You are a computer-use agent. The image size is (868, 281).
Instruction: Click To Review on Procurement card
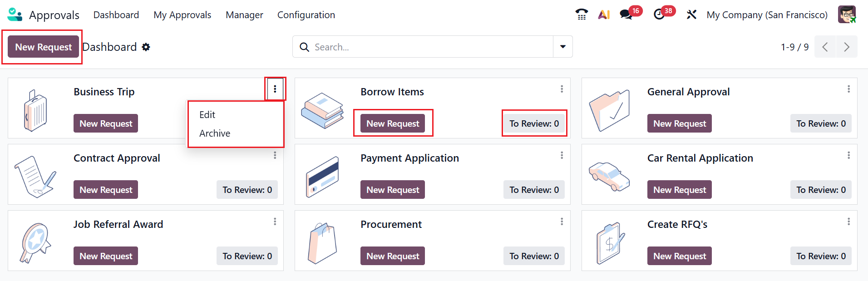click(x=534, y=256)
